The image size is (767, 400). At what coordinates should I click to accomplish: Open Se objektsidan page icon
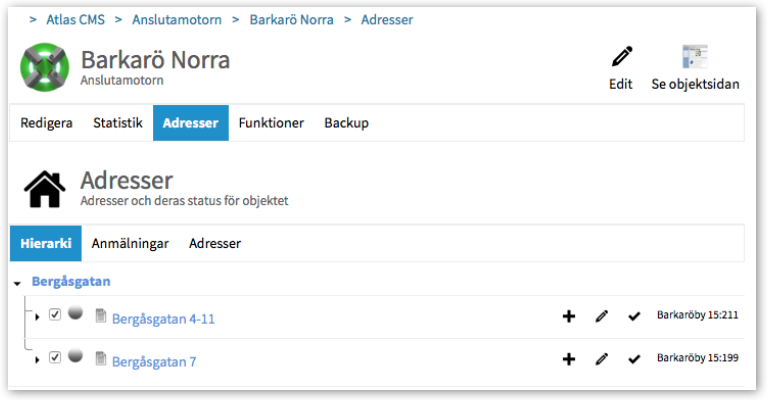click(695, 57)
